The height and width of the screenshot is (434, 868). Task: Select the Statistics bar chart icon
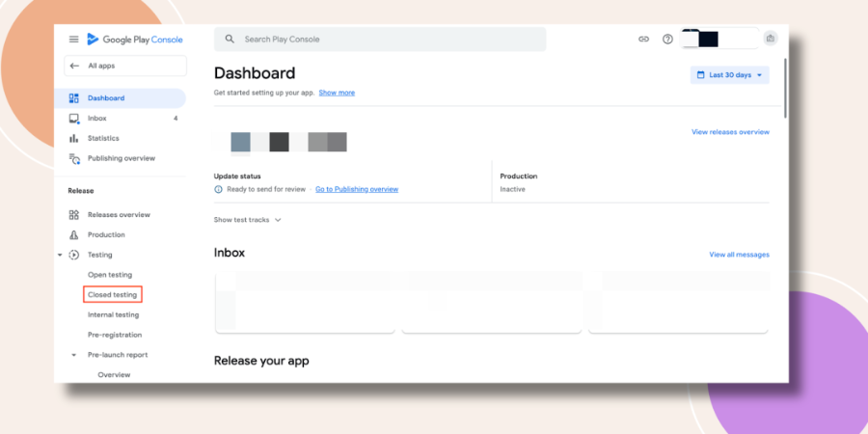click(73, 138)
